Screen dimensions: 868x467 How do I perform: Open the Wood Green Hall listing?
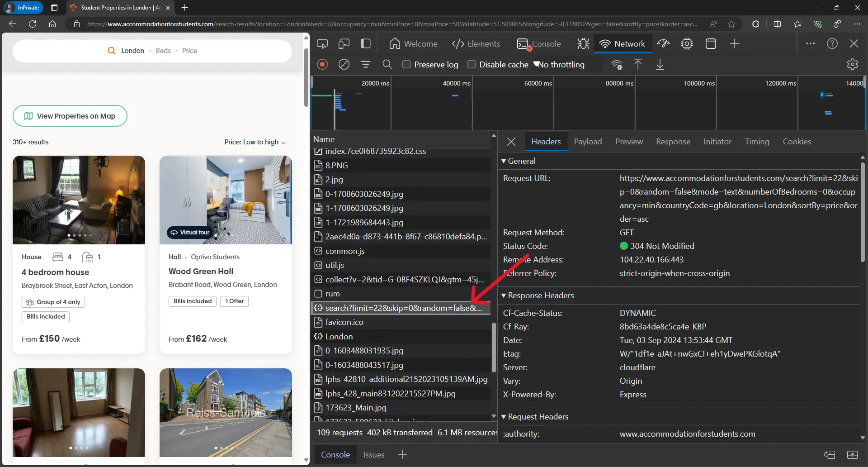click(x=201, y=272)
